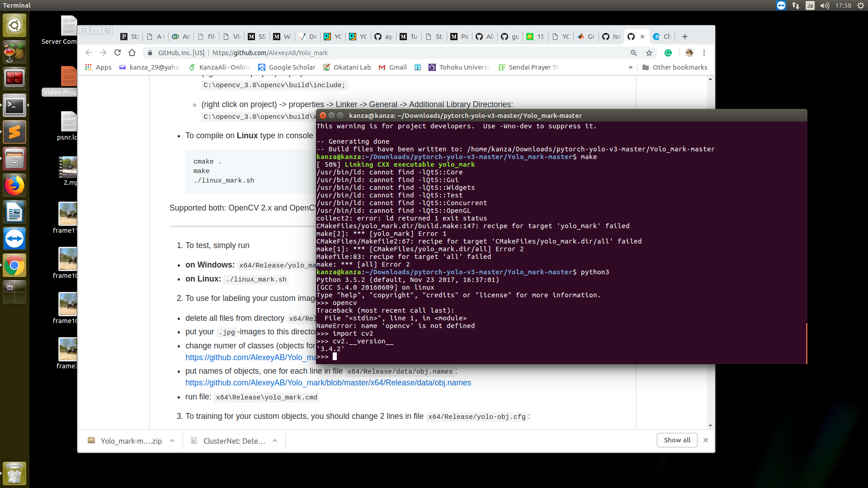The image size is (868, 488).
Task: Launch Firefox from the Ubuntu dock
Action: 14,185
